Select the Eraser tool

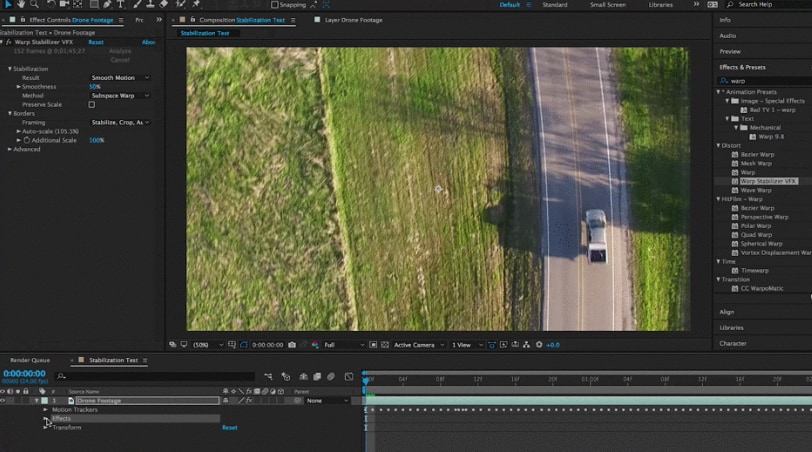click(164, 4)
